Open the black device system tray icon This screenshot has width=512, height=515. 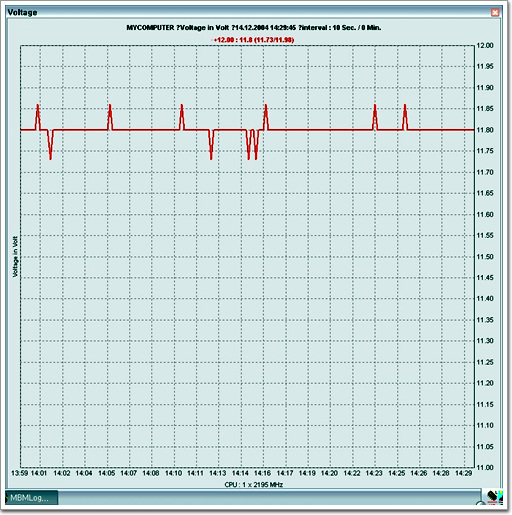[491, 496]
